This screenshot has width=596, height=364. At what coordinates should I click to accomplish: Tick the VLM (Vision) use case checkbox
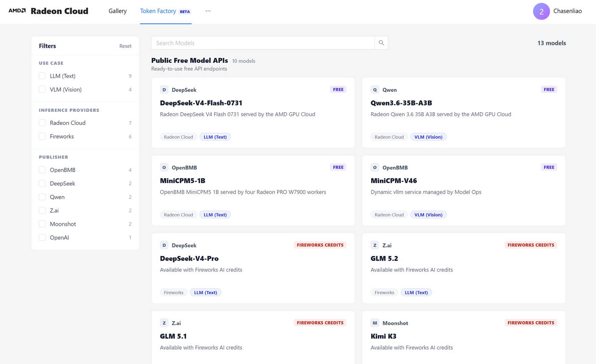tap(42, 89)
